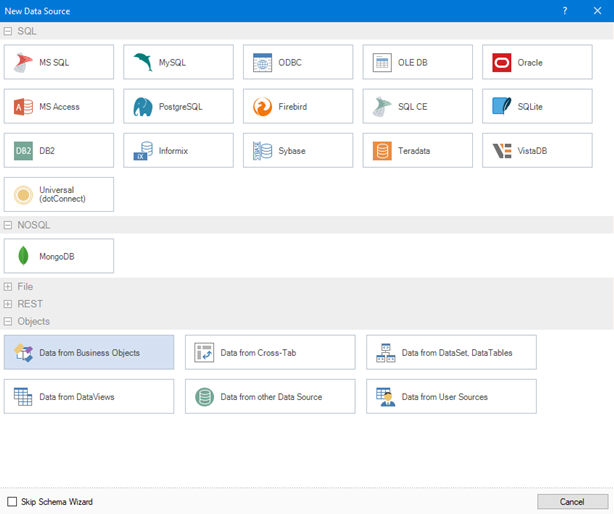Choose the Data from Cross-Tab icon
The height and width of the screenshot is (514, 614).
204,352
